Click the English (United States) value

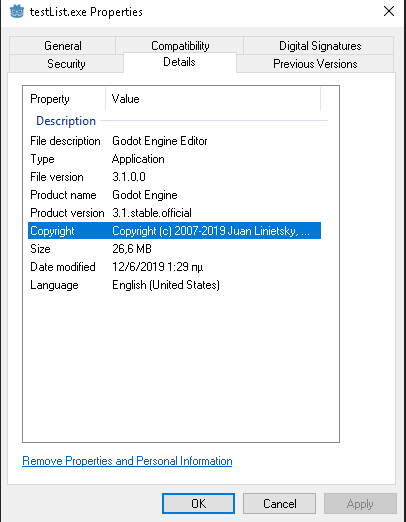pos(166,285)
